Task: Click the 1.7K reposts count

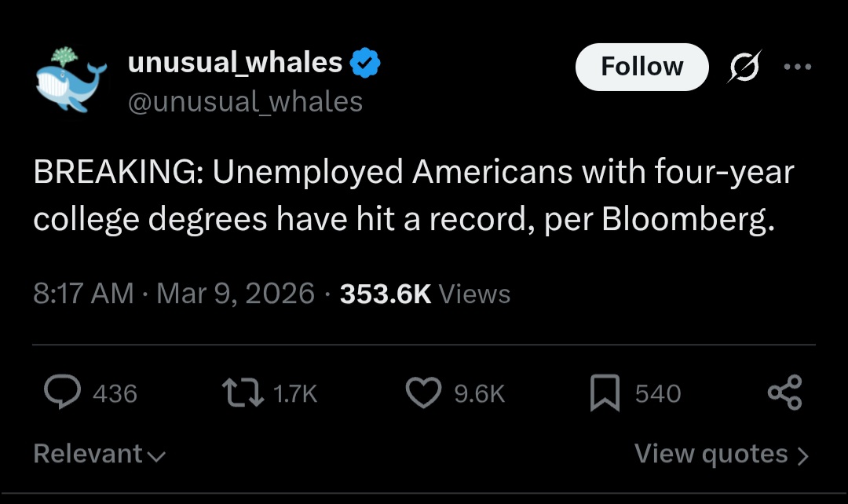Action: click(295, 393)
